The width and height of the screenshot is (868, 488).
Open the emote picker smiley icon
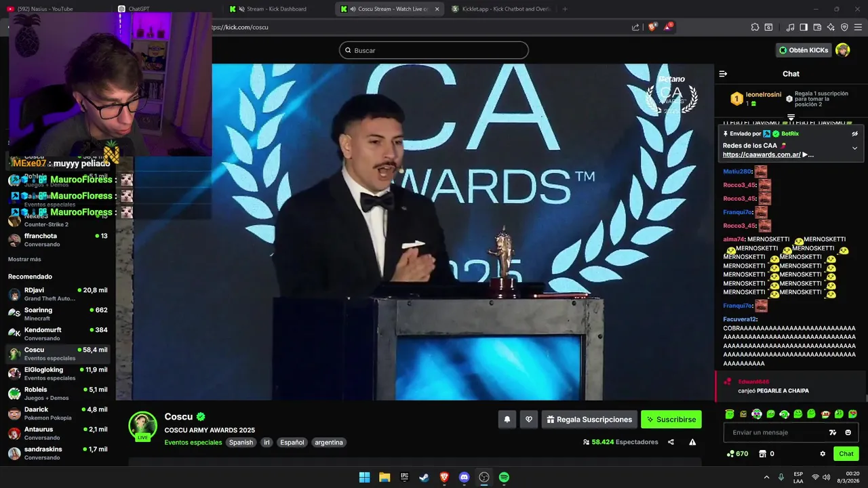[x=848, y=432]
